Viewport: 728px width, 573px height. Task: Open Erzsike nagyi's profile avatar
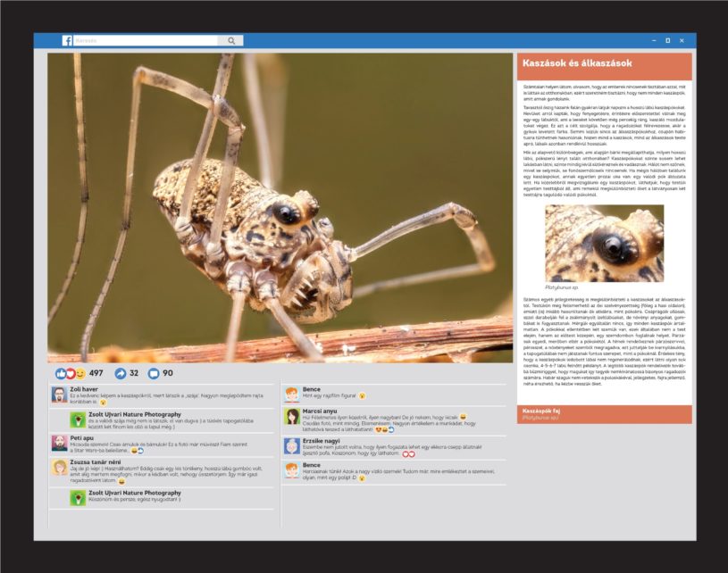point(292,445)
